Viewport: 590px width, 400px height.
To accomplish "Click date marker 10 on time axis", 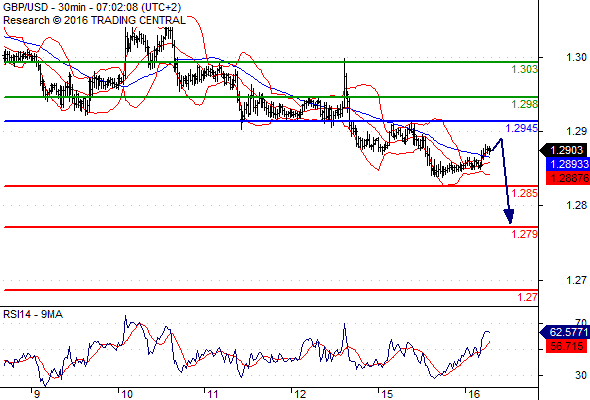I will tap(127, 394).
